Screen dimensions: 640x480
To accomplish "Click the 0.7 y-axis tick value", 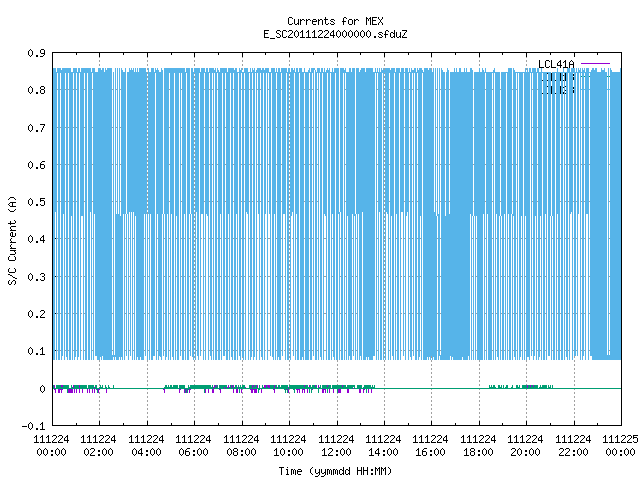I will 36,128.
